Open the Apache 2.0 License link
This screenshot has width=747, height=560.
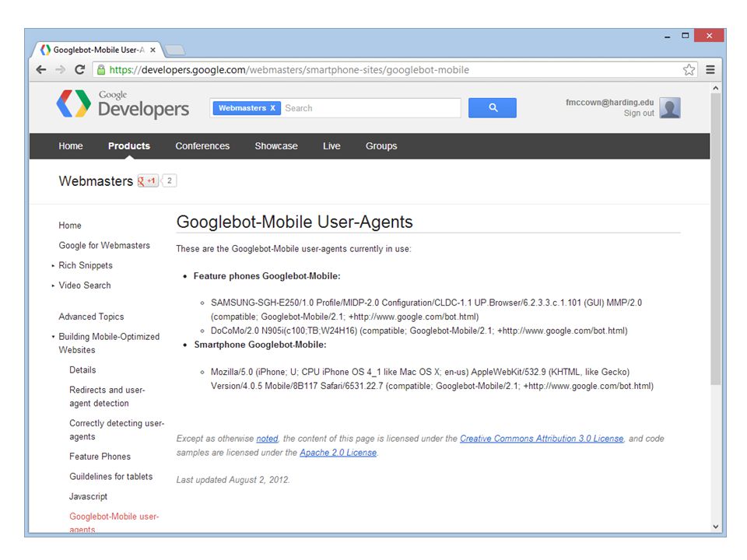338,453
